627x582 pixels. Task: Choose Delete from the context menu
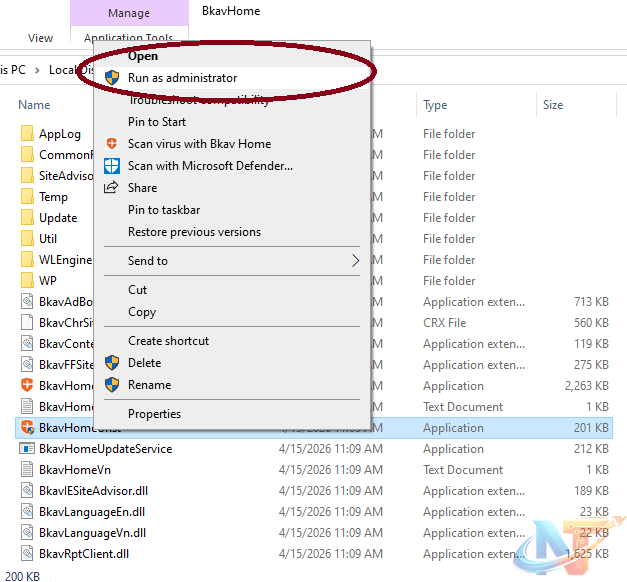144,363
